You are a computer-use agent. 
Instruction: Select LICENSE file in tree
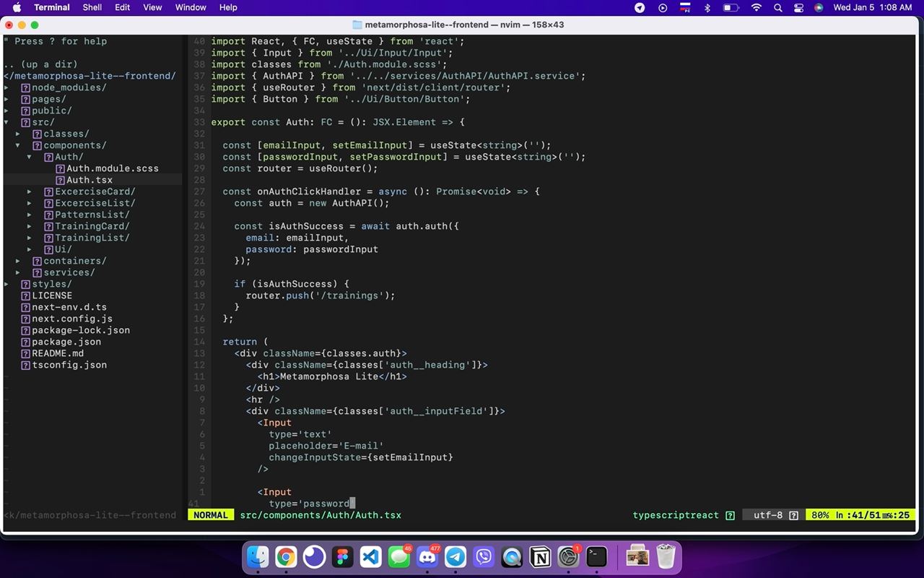[52, 296]
